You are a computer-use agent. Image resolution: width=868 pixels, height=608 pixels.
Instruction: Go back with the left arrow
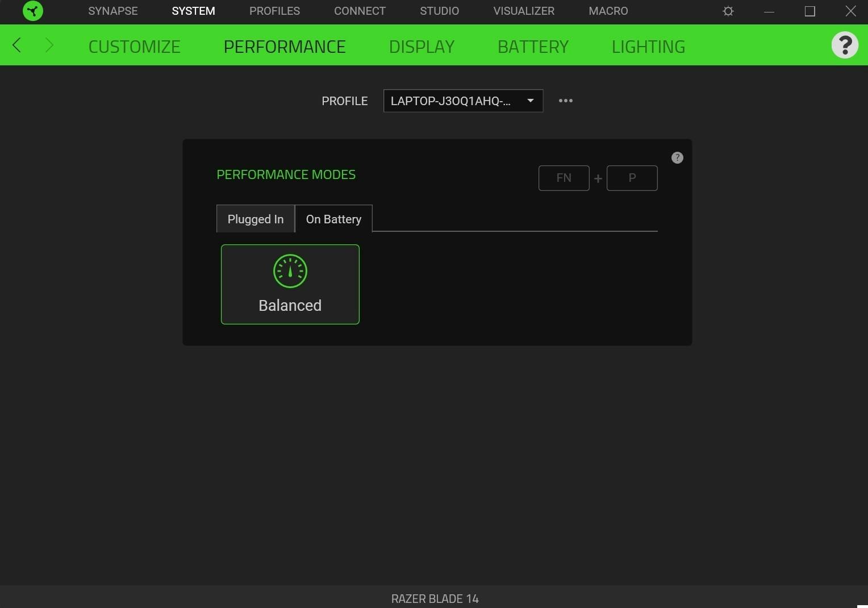pos(16,45)
